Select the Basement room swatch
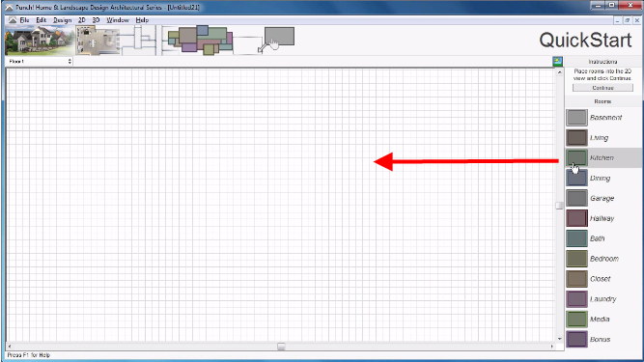 576,118
